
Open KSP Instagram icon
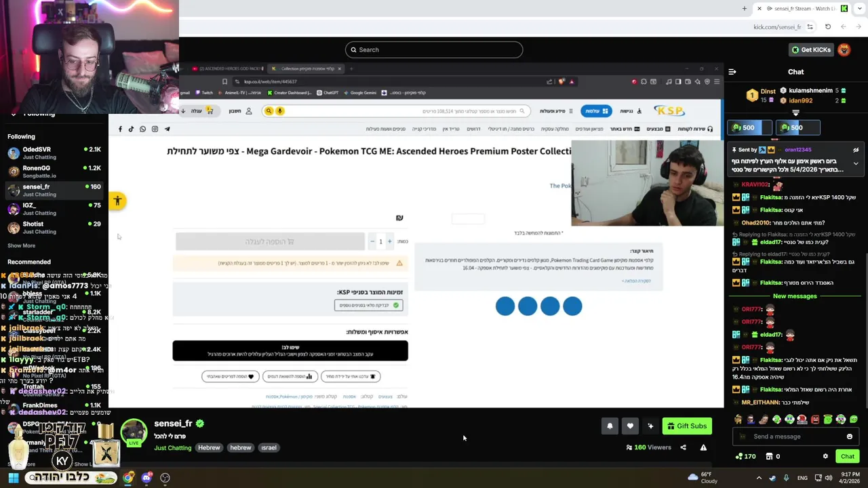155,129
